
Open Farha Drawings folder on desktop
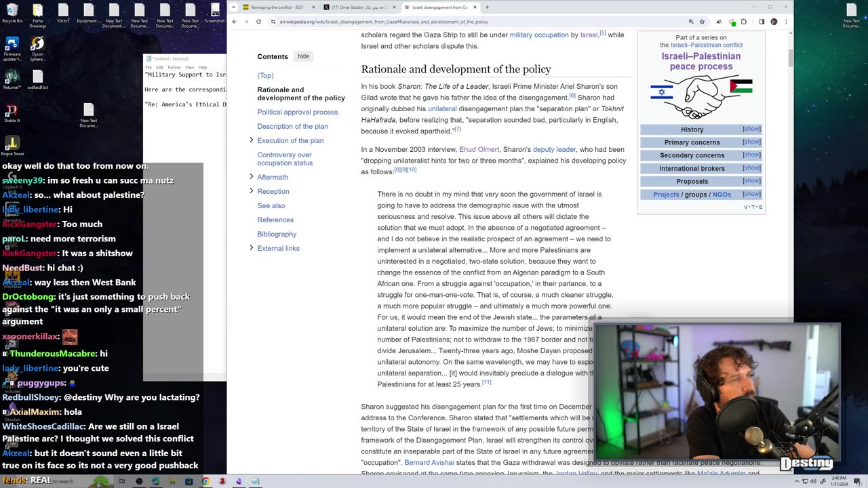37,15
